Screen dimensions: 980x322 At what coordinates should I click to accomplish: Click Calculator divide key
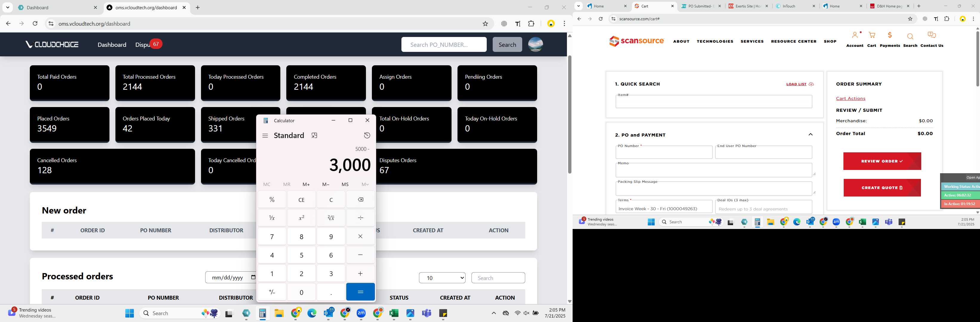(360, 218)
